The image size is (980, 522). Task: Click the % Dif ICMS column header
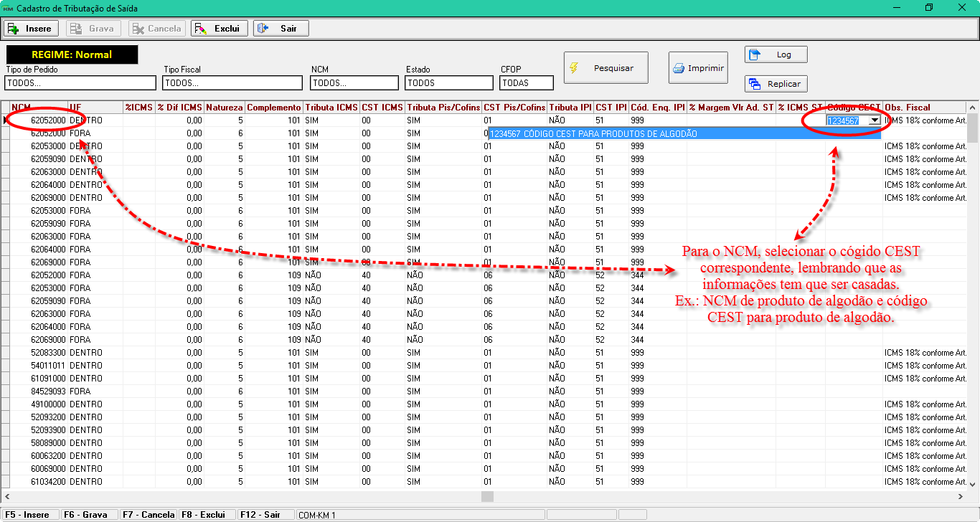pyautogui.click(x=179, y=108)
